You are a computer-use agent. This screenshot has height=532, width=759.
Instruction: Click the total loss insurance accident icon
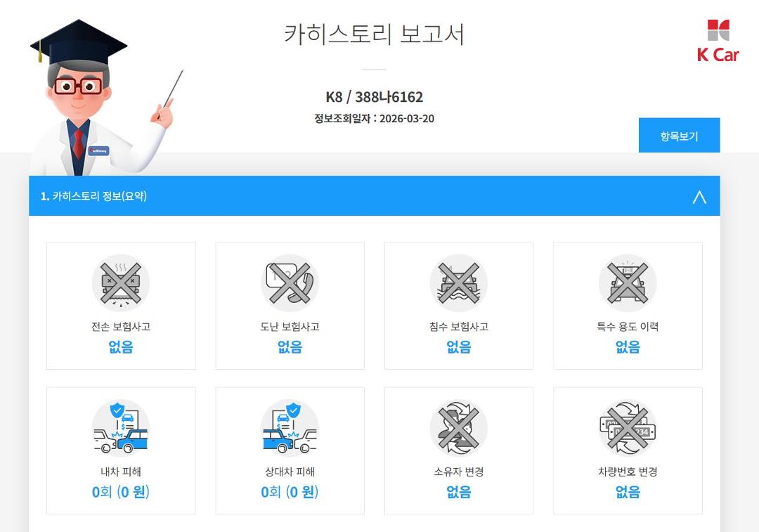point(121,283)
